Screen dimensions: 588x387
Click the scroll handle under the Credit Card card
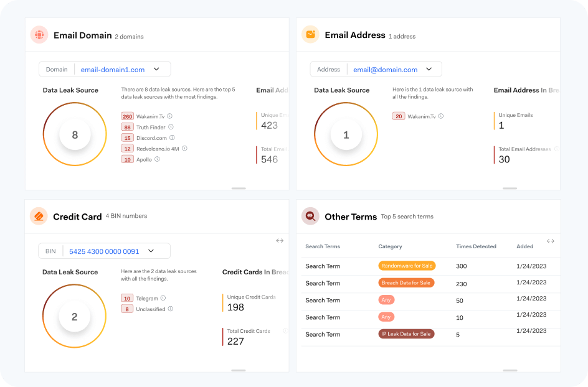239,371
